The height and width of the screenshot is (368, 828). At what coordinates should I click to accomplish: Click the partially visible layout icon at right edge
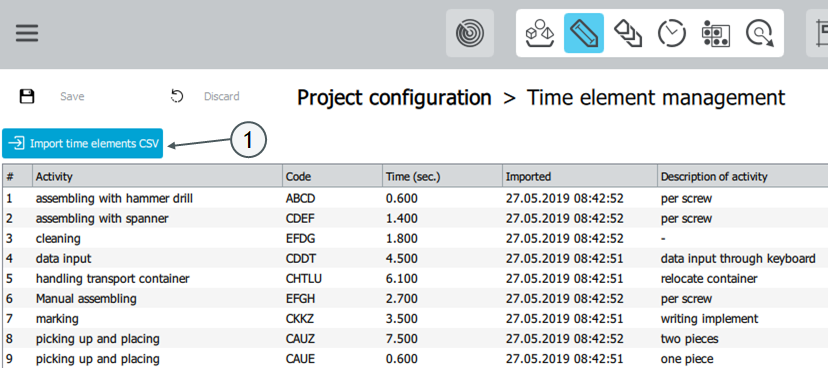click(817, 33)
